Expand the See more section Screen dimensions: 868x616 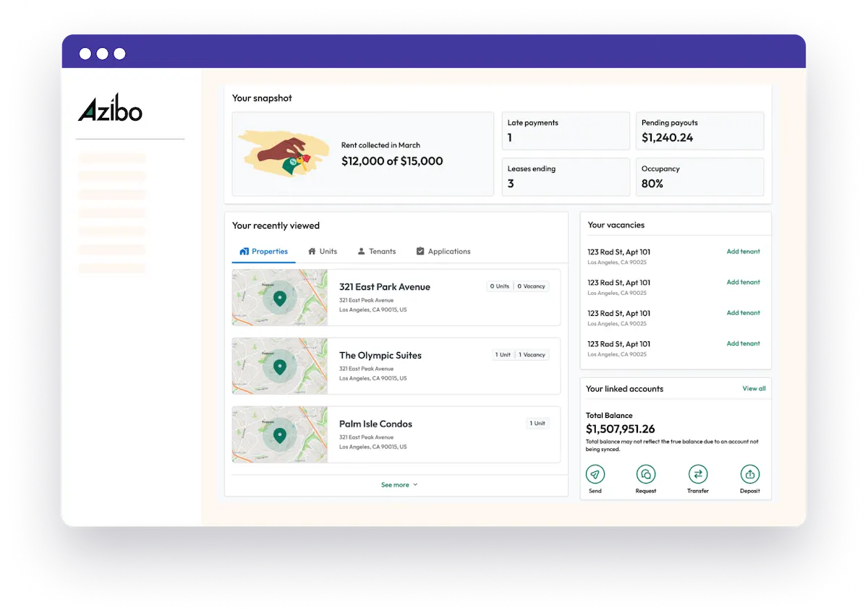point(399,484)
